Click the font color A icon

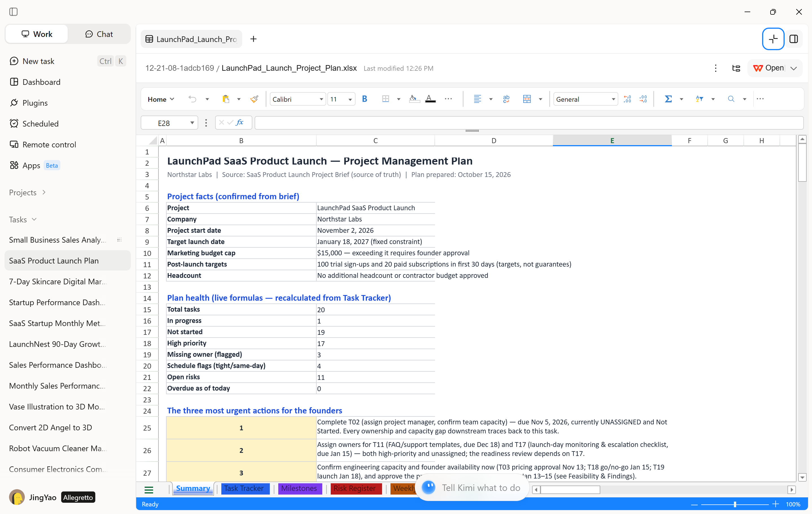[x=430, y=99]
